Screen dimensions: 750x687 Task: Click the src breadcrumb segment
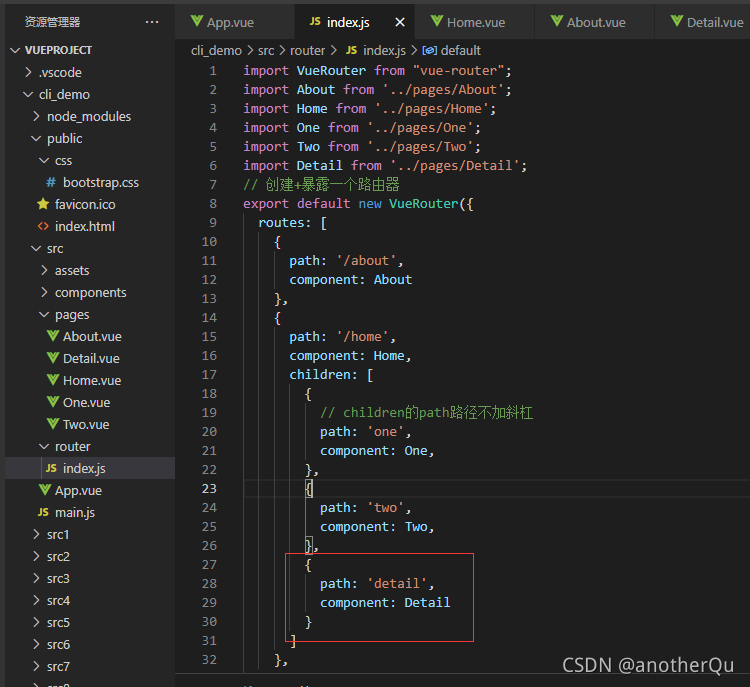[x=266, y=50]
